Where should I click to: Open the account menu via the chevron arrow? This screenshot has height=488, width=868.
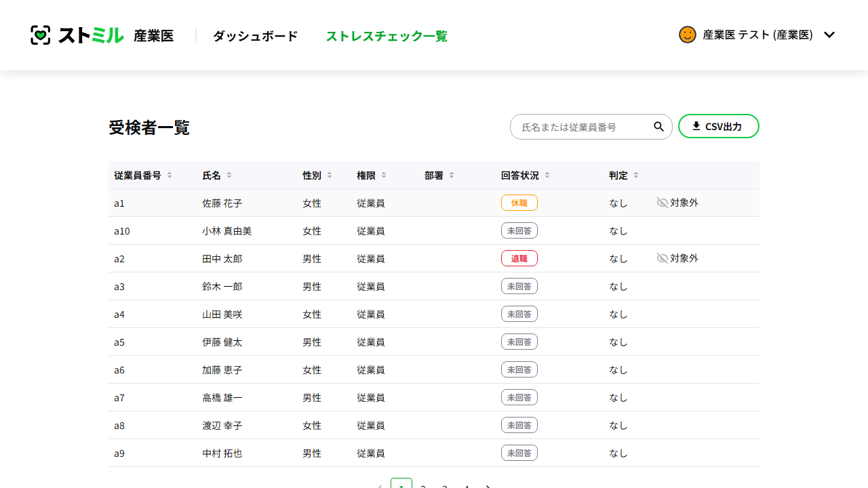point(829,35)
